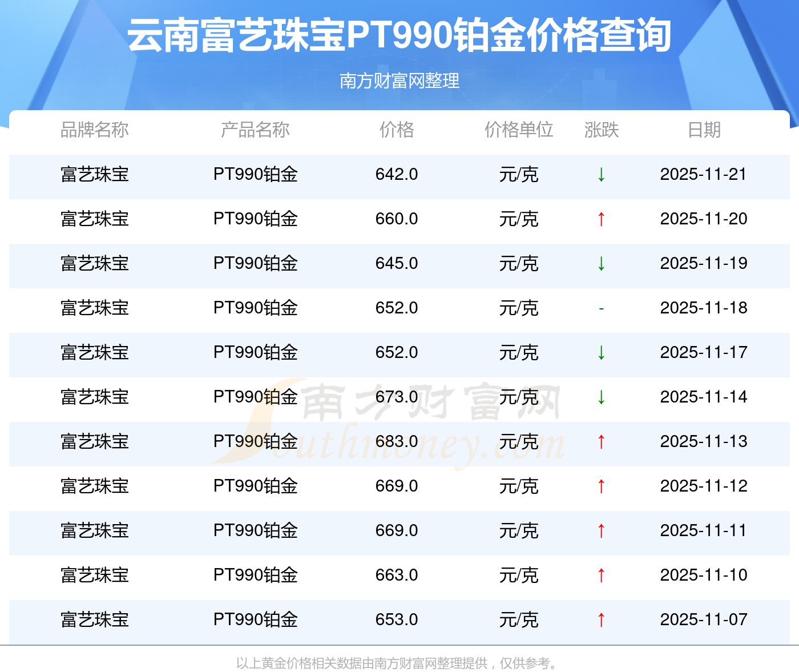Click price 652.0 in the 2025-11-18 row
This screenshot has height=672, width=799.
[397, 308]
